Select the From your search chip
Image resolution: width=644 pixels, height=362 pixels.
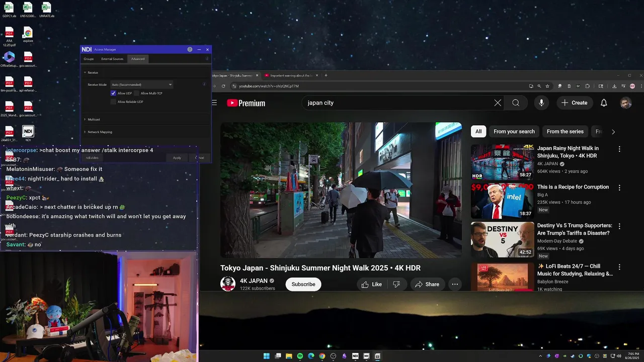point(514,131)
